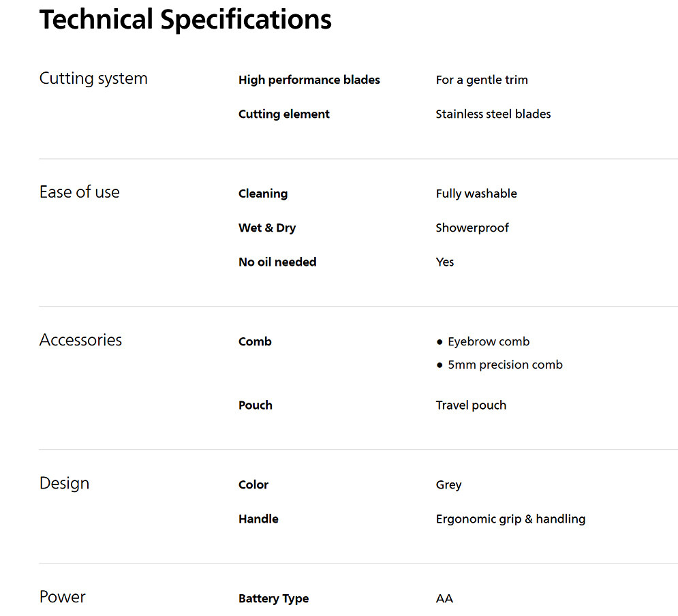Click the Cutting system section title
Image resolution: width=678 pixels, height=616 pixels.
point(93,78)
